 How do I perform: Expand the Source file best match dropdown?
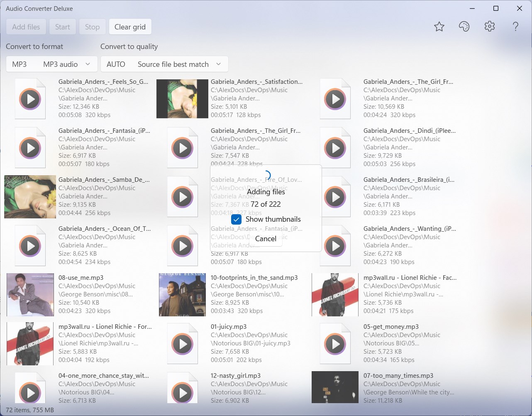pos(164,64)
